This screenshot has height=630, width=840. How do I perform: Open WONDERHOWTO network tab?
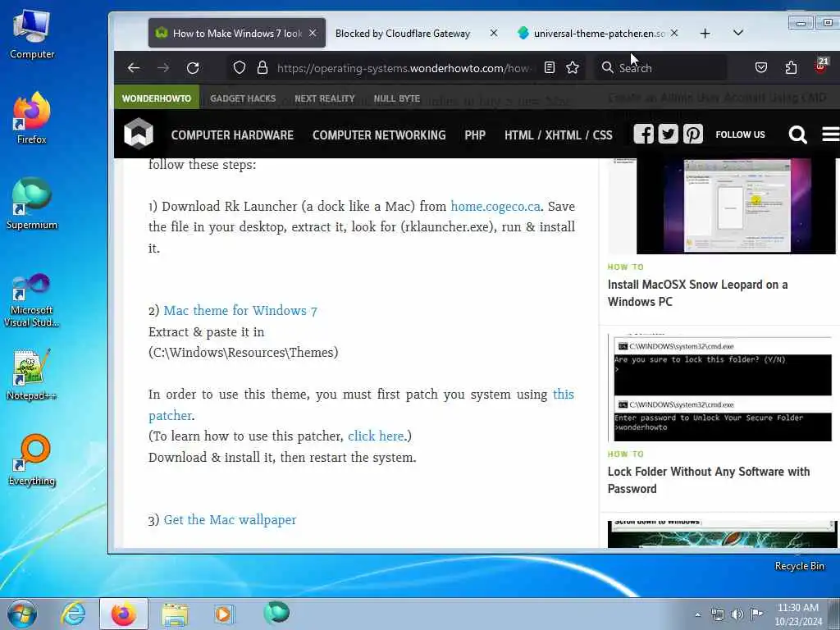coord(157,98)
